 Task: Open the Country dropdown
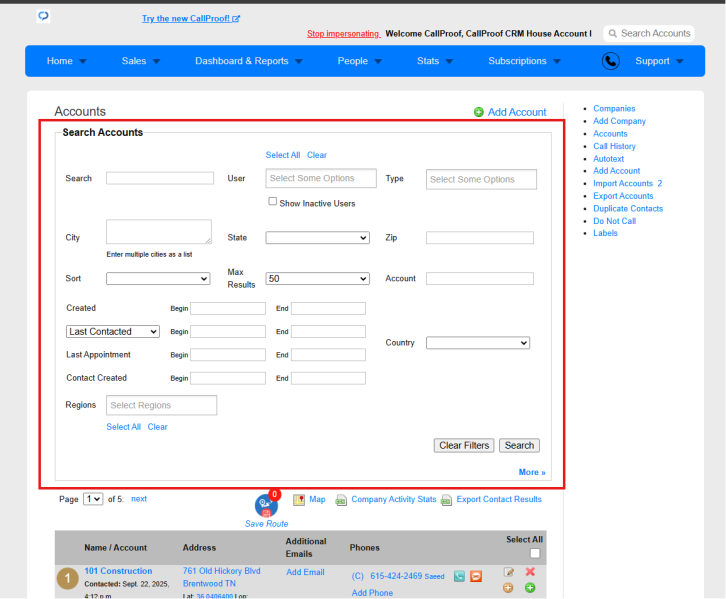(478, 343)
